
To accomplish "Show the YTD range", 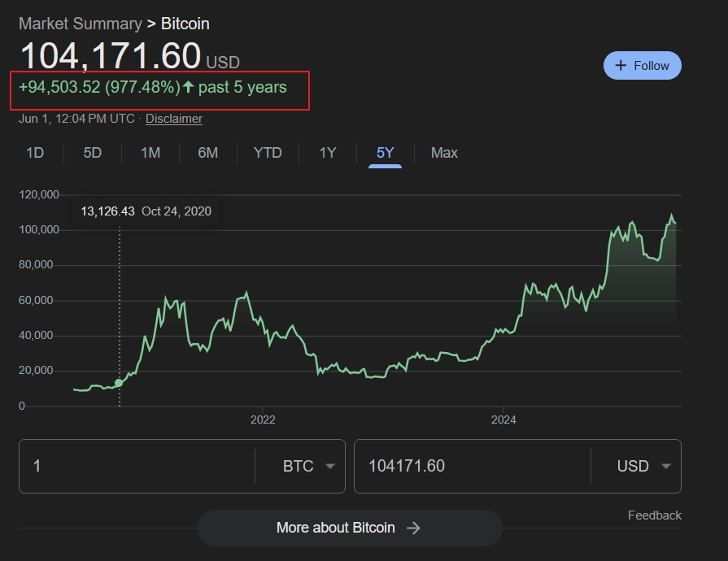I will (268, 153).
